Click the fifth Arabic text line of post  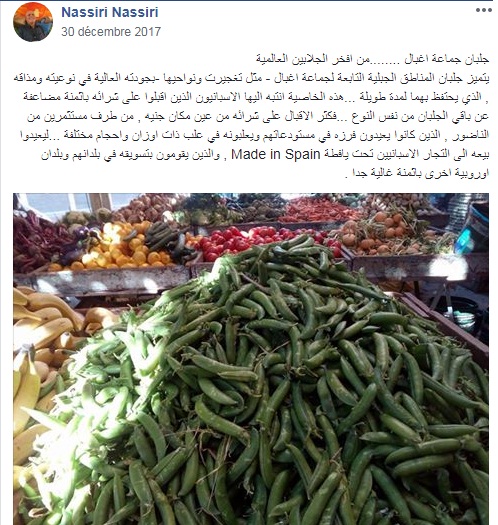255,135
